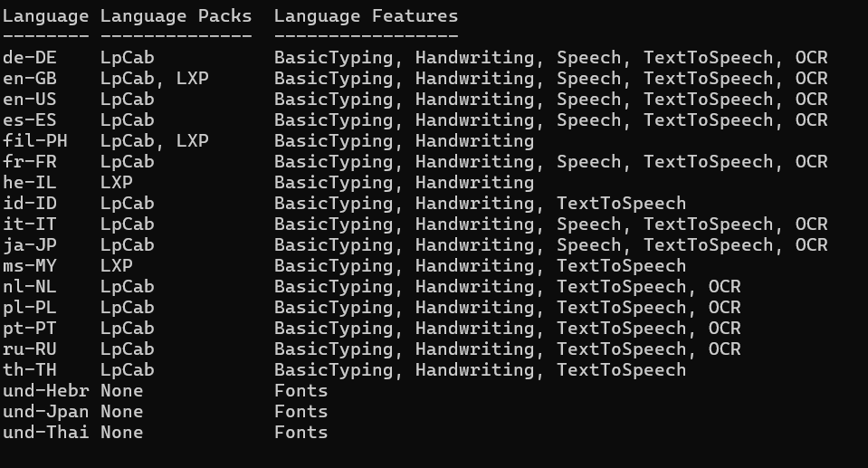Click OCR in the ru-RU row
Screen dimensions: 868x468
click(x=724, y=349)
